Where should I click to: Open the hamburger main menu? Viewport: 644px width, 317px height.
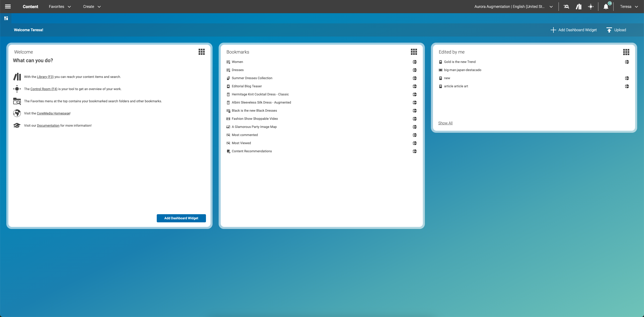[x=8, y=7]
